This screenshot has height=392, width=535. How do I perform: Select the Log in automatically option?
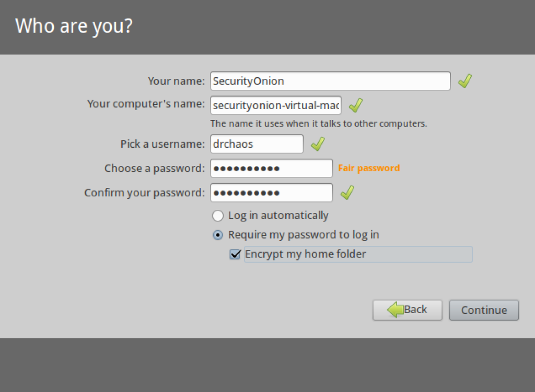click(217, 216)
